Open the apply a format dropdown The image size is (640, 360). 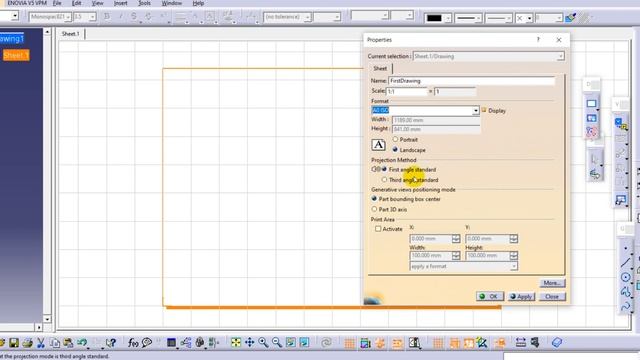coord(514,267)
